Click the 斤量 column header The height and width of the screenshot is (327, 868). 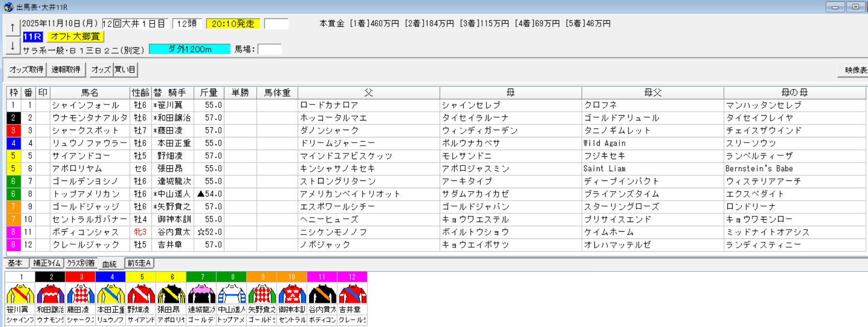pos(209,93)
